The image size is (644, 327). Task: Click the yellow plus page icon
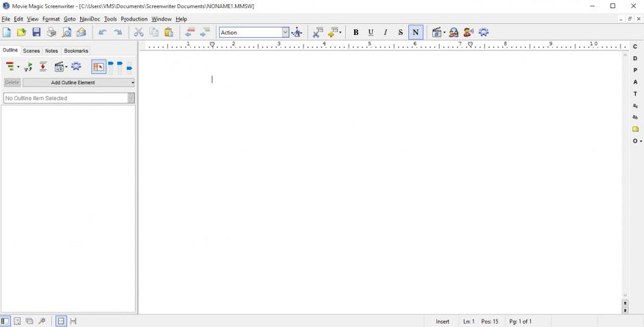(x=333, y=32)
